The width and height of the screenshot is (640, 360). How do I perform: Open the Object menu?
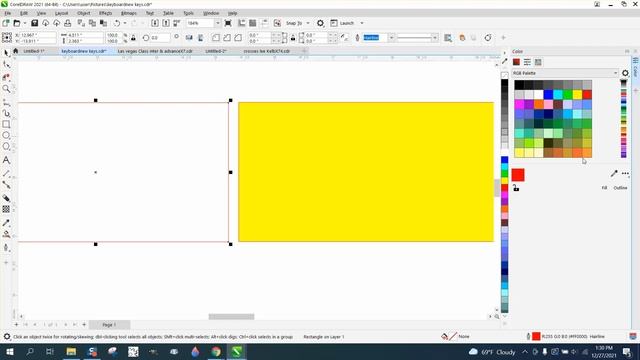point(84,13)
